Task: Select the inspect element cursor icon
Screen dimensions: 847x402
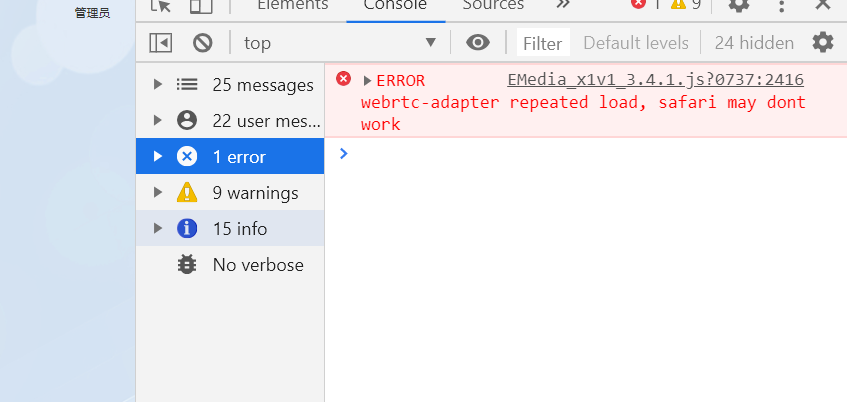Action: coord(160,5)
